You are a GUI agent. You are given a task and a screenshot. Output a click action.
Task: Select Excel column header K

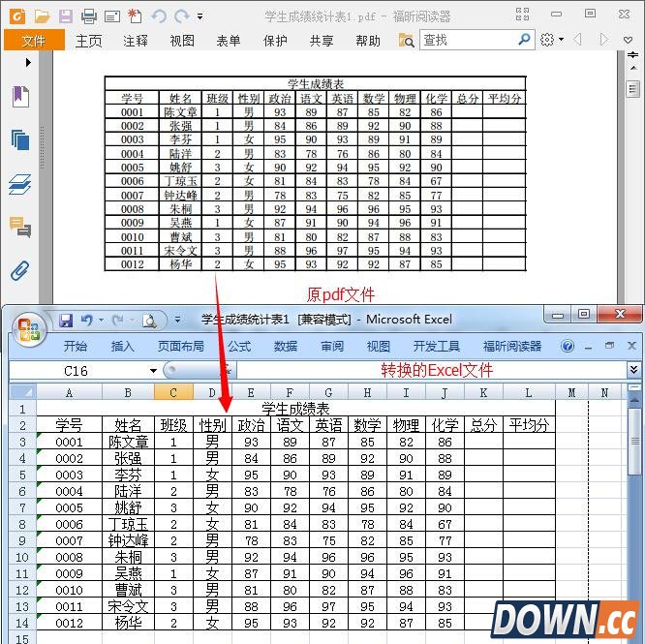click(484, 392)
